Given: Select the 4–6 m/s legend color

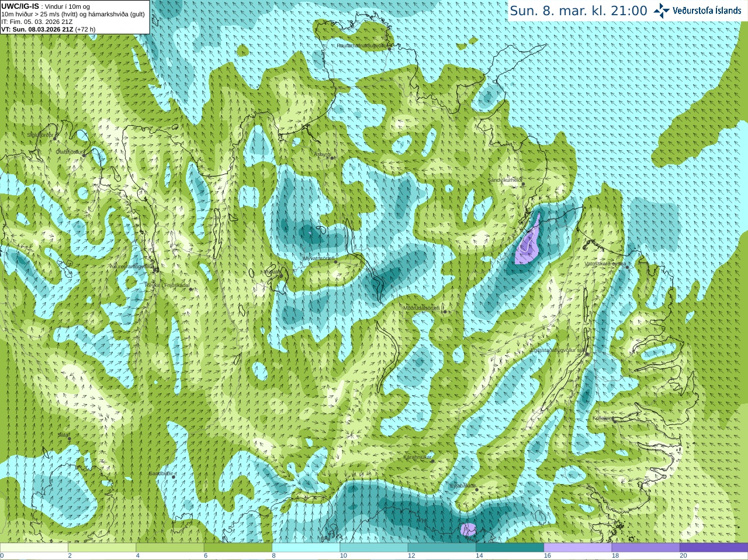Looking at the screenshot, I should 170,547.
